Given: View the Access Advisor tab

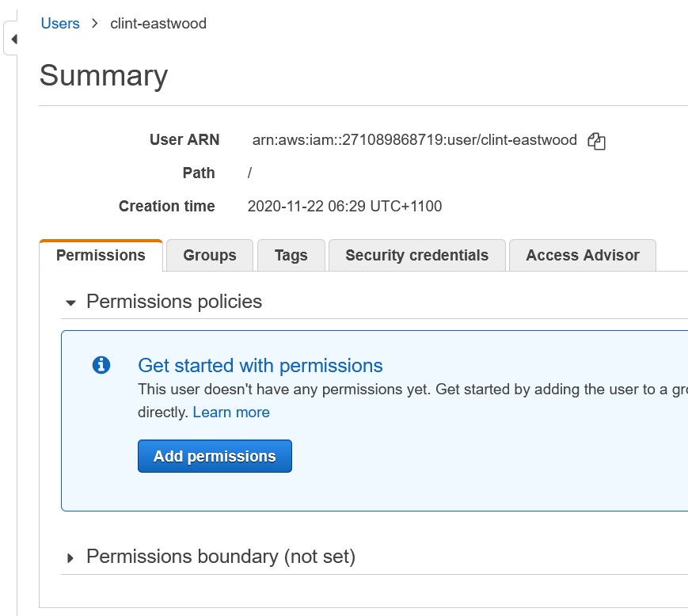Looking at the screenshot, I should coord(582,256).
